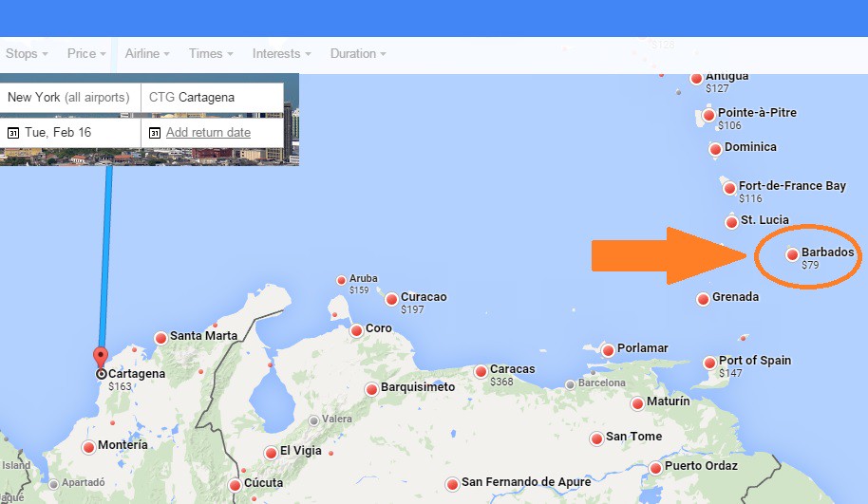Click the Port of Spain $147 price
The height and width of the screenshot is (504, 868).
(x=730, y=373)
